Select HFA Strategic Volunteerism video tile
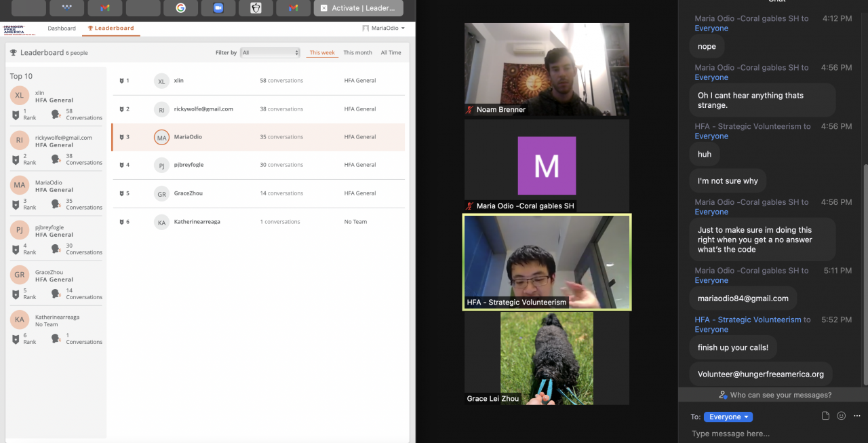The image size is (868, 443). coord(547,262)
